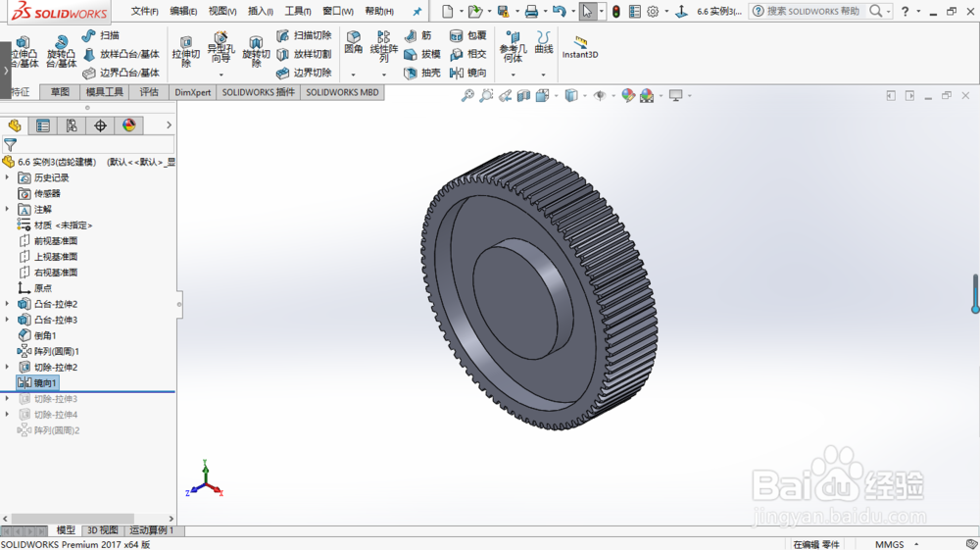Click the SOLIDWORKS help search field
980x550 pixels.
pyautogui.click(x=811, y=11)
